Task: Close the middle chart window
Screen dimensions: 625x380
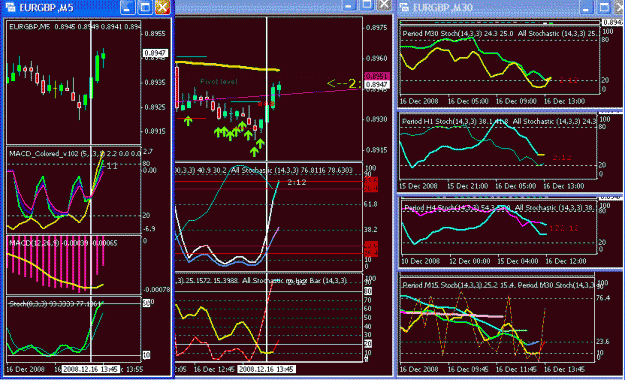Action: coord(384,5)
